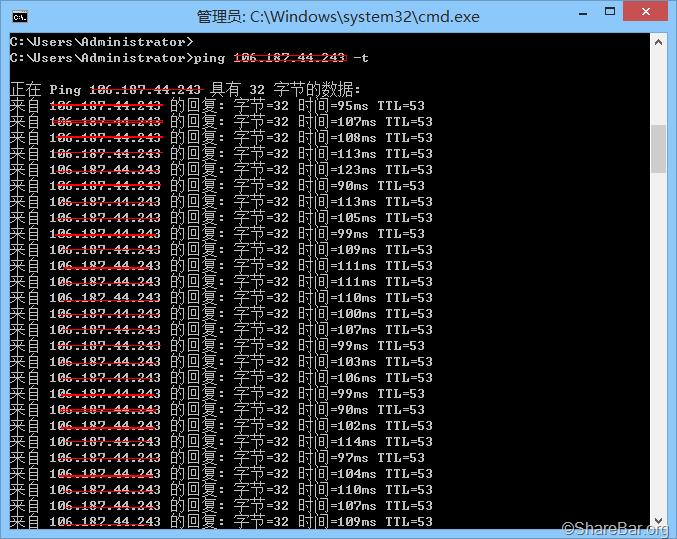
Task: Click the first empty Administrator prompt line
Action: (x=100, y=42)
